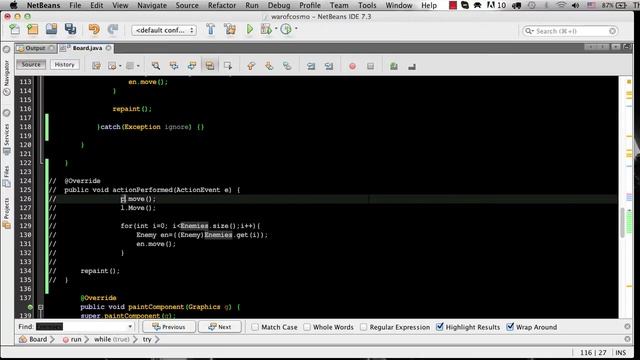Run the project with green play icon
Screen dimensions: 640x360
point(250,29)
